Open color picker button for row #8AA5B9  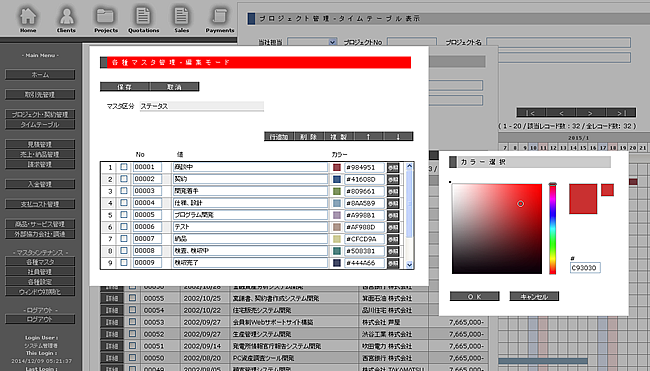coord(393,204)
